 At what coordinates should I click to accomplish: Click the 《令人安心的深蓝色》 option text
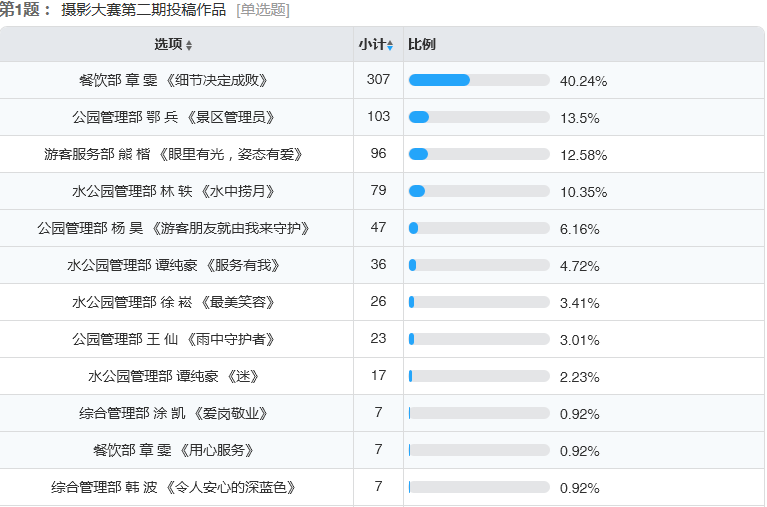174,487
